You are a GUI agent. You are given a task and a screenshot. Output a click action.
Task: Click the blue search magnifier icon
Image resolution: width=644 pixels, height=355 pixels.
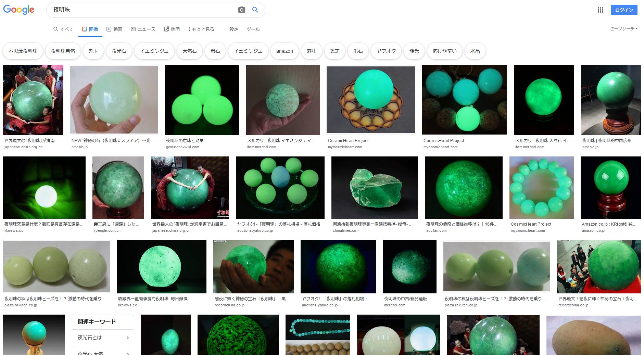tap(255, 10)
